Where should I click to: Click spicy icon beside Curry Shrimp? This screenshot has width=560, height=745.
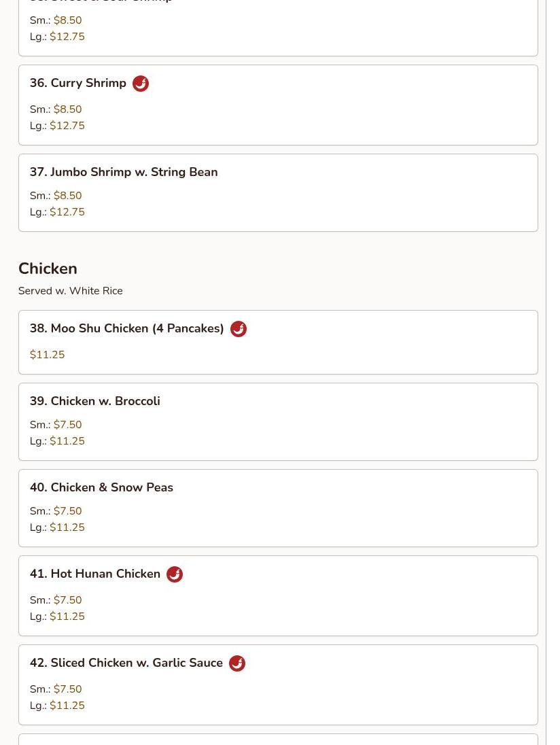coord(141,84)
